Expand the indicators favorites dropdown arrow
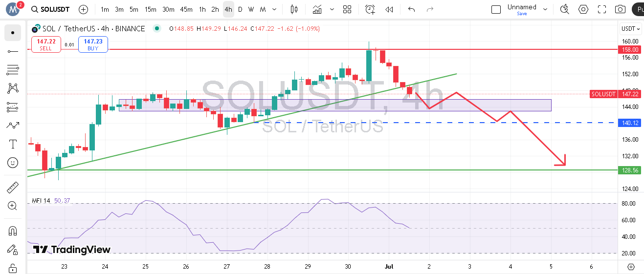 pyautogui.click(x=332, y=9)
